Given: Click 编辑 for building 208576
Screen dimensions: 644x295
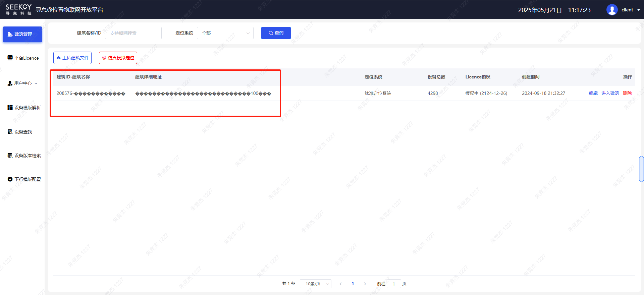Looking at the screenshot, I should 593,93.
